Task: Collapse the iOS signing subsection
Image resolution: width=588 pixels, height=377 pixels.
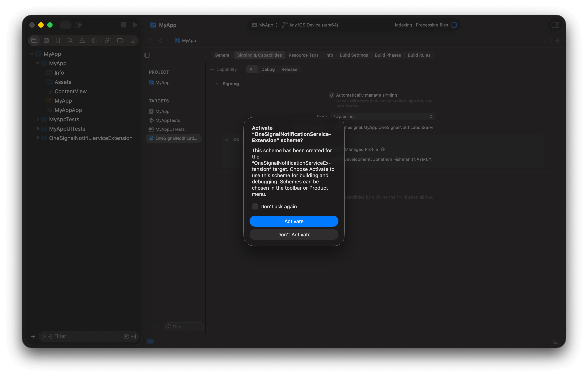Action: (227, 140)
